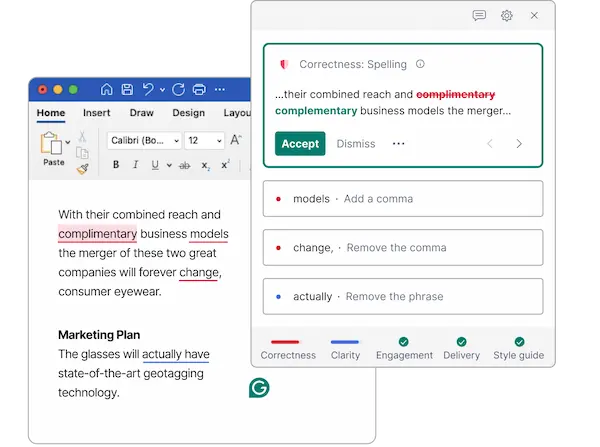Click the Cut scissors icon

pyautogui.click(x=82, y=137)
